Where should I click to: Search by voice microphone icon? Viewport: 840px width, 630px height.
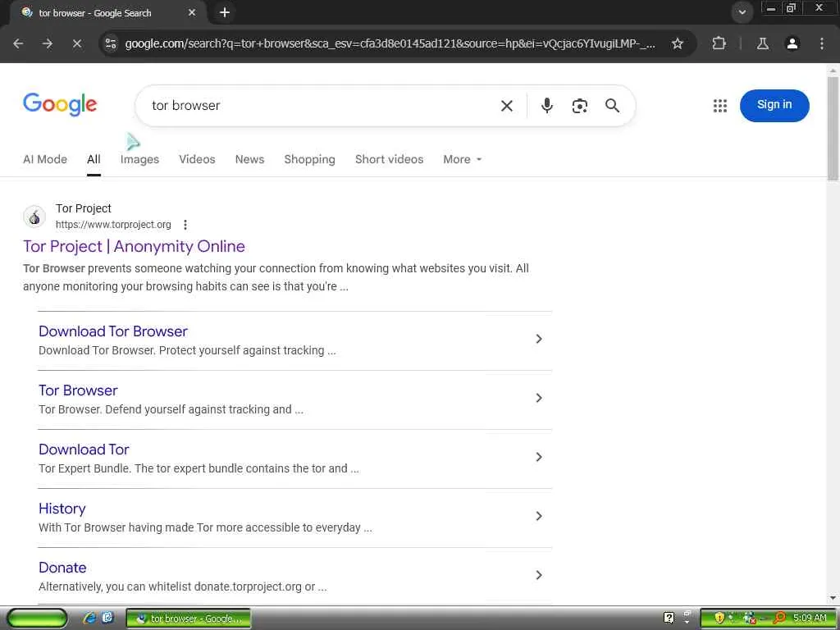[547, 106]
